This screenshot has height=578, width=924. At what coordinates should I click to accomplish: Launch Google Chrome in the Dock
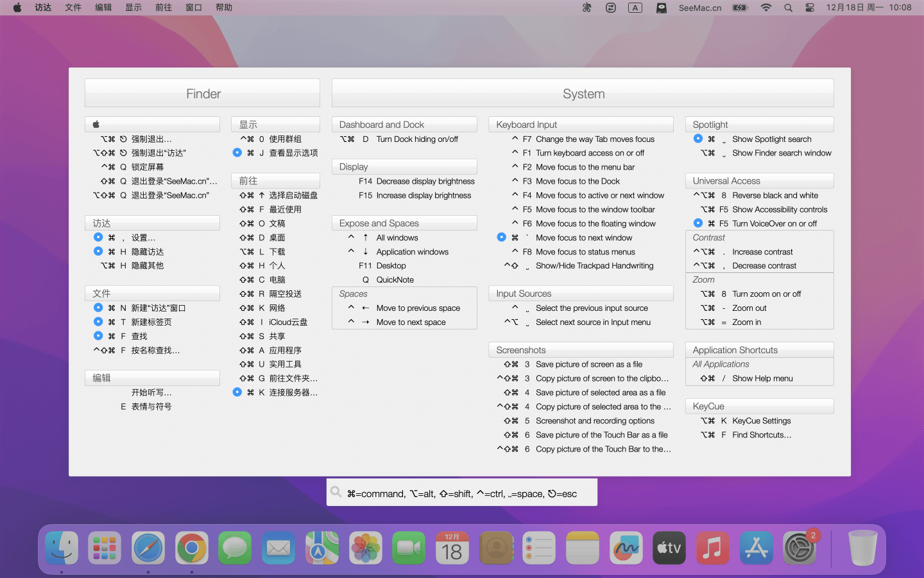click(192, 548)
